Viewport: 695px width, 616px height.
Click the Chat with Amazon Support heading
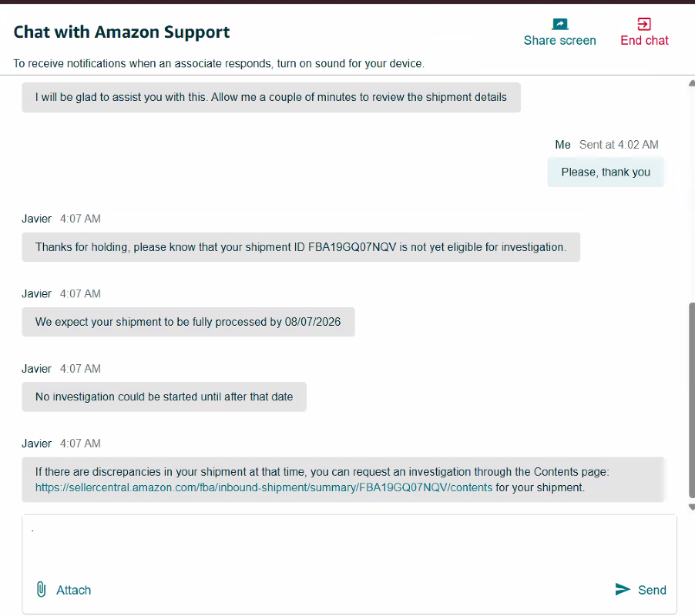tap(122, 32)
